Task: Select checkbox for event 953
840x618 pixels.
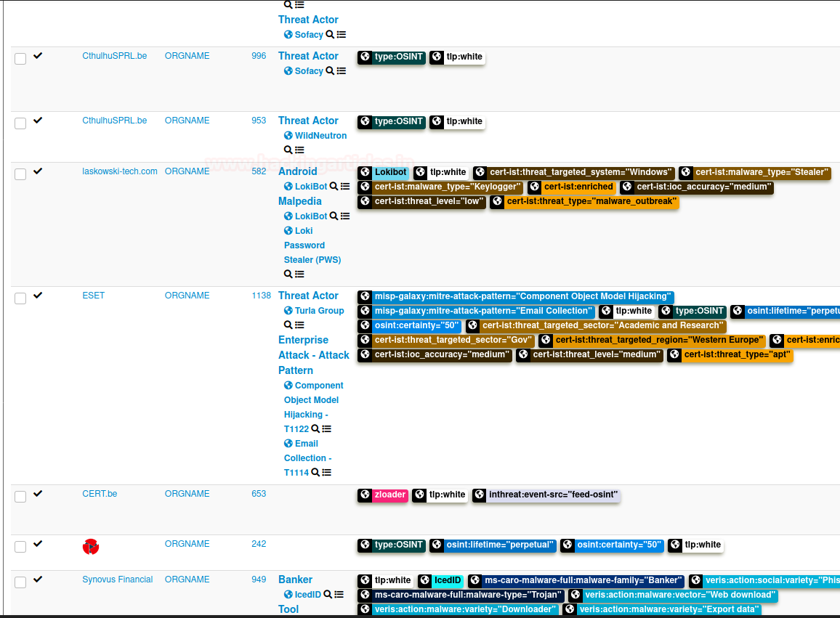Action: pyautogui.click(x=20, y=123)
